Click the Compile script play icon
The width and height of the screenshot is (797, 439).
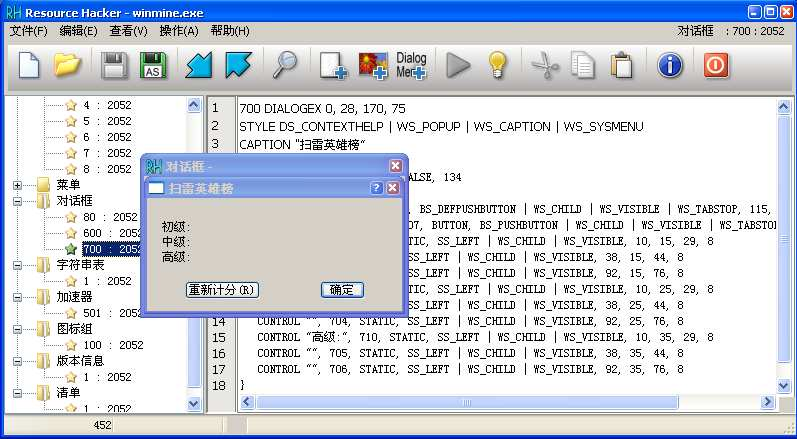(458, 66)
